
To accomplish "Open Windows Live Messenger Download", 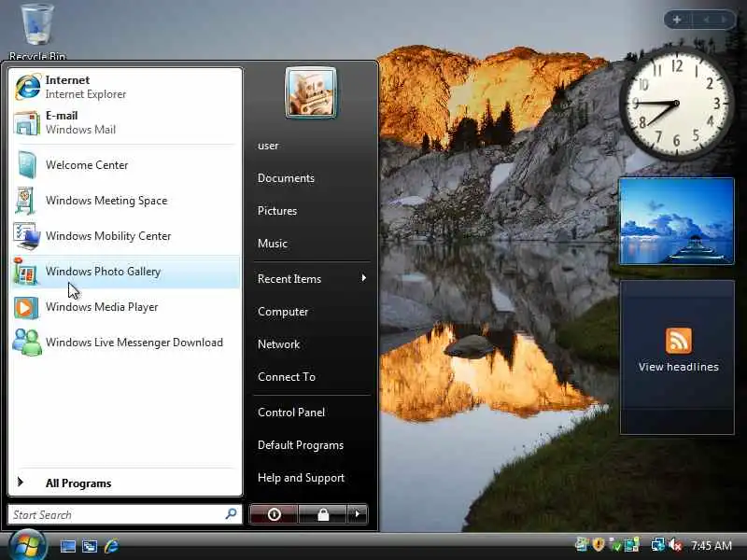I will pyautogui.click(x=125, y=343).
